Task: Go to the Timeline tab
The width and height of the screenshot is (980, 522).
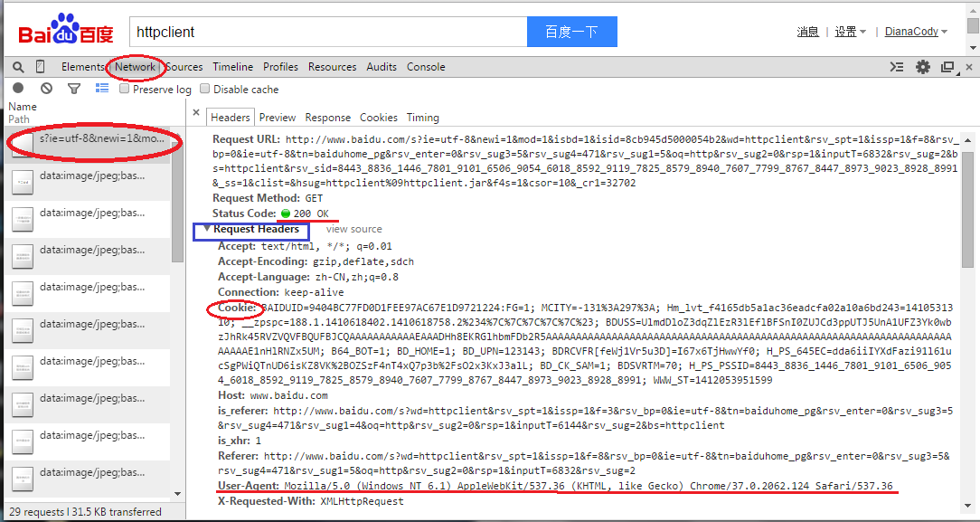Action: pyautogui.click(x=233, y=67)
